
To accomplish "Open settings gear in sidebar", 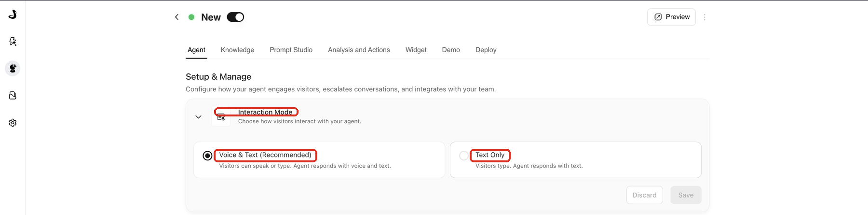I will click(x=13, y=123).
